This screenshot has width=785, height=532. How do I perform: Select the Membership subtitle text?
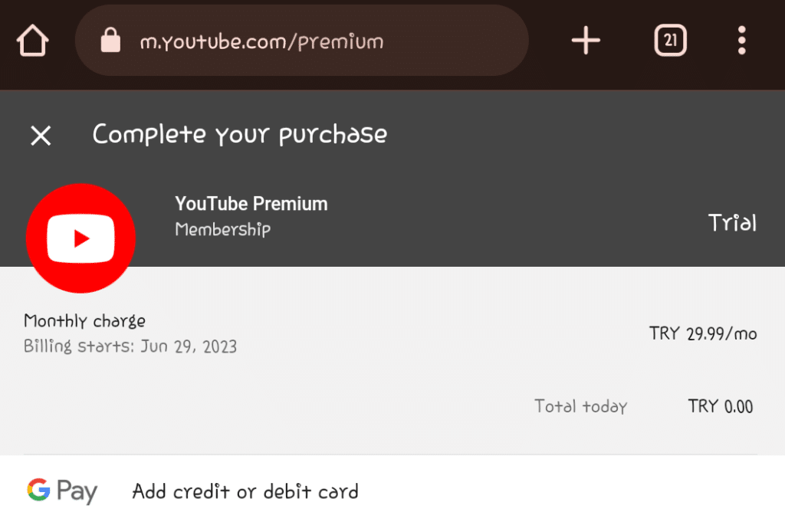click(222, 228)
